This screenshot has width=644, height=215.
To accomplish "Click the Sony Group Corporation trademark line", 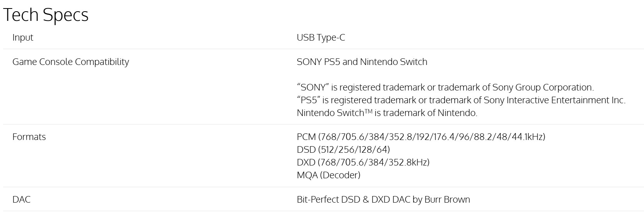I will click(x=445, y=87).
